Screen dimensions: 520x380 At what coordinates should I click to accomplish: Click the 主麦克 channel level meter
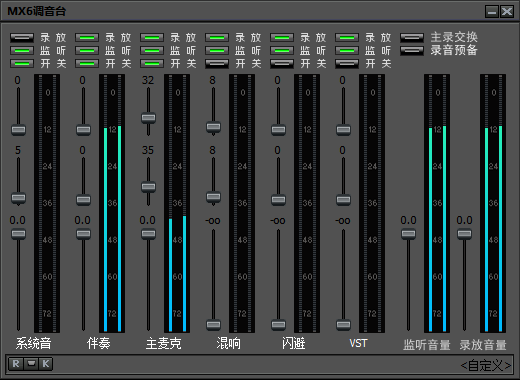pos(177,203)
